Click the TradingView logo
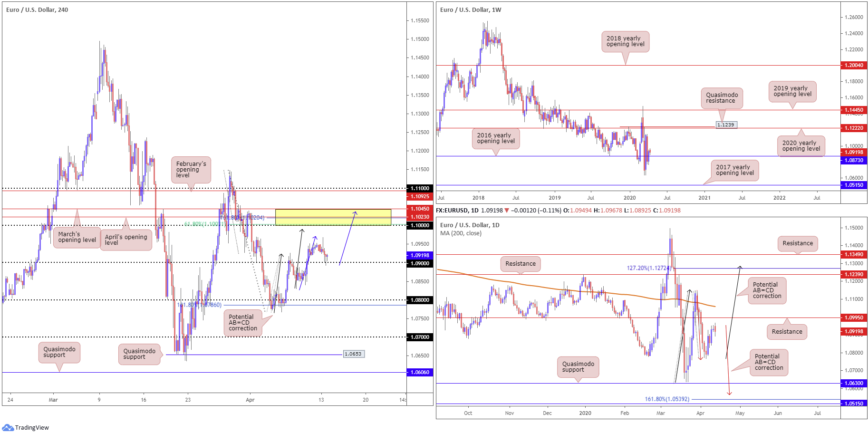 click(x=26, y=427)
